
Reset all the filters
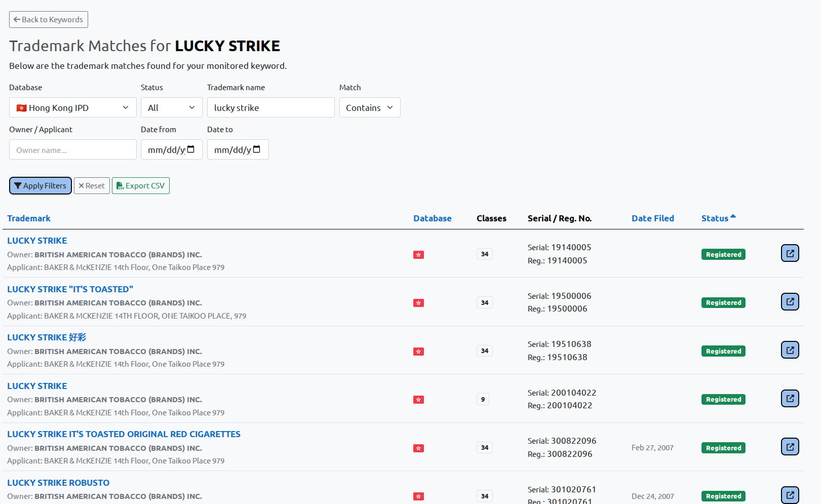tap(92, 186)
